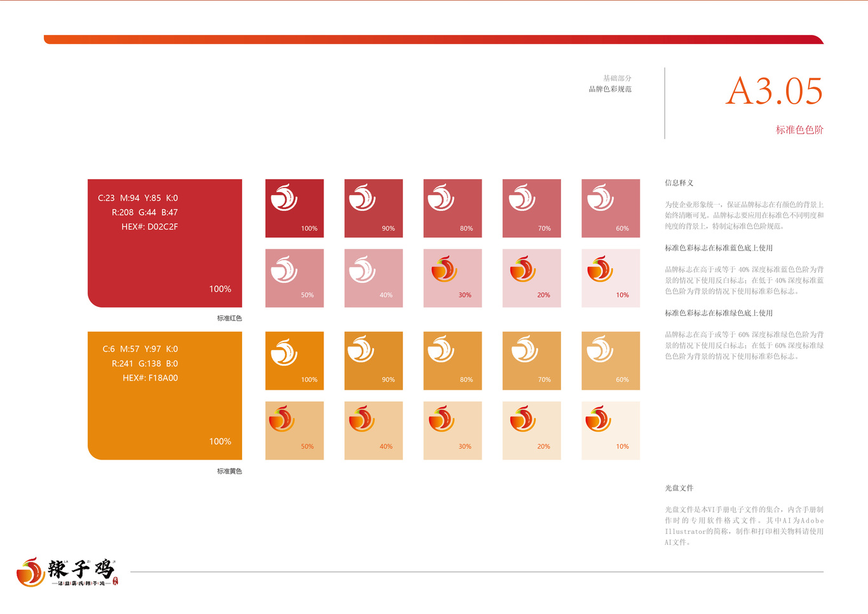The width and height of the screenshot is (868, 614).
Task: Select the red 80% tint tile
Action: [452, 208]
